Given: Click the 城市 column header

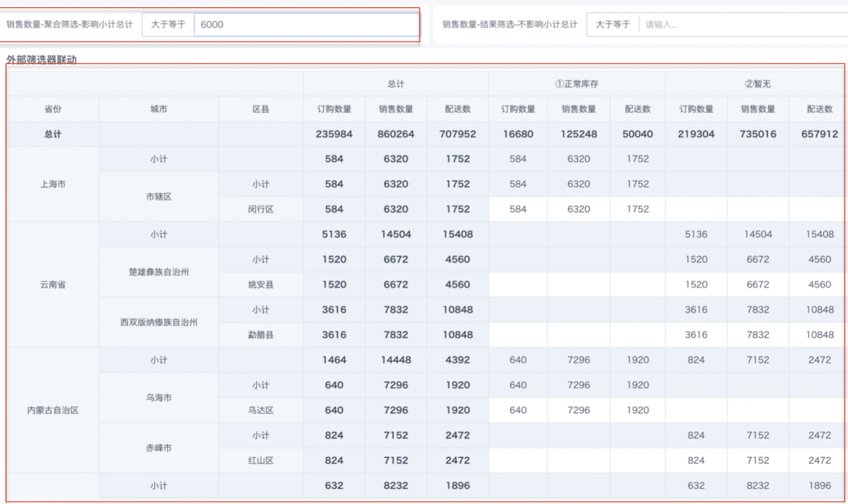Looking at the screenshot, I should 159,109.
